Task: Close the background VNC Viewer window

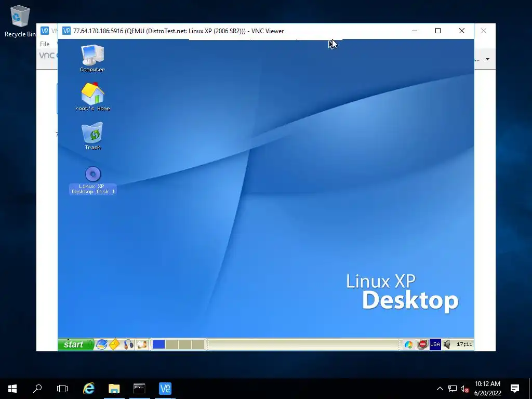Action: [x=484, y=31]
